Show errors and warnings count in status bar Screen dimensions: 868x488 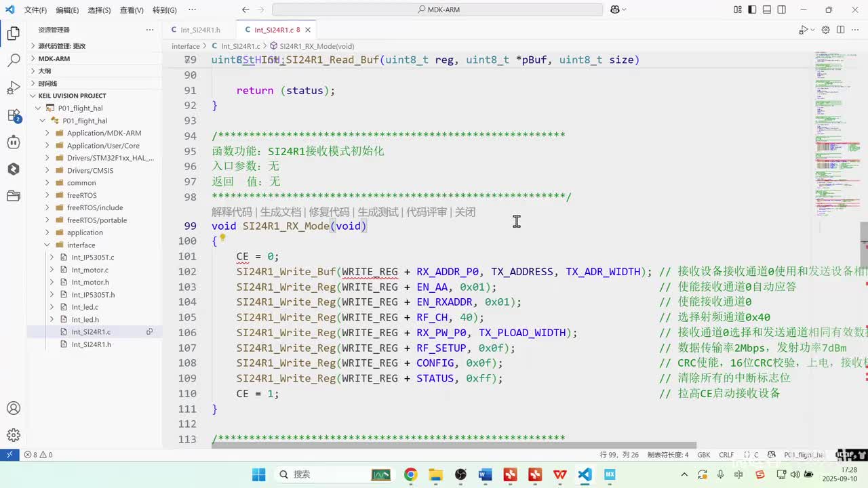click(x=38, y=455)
